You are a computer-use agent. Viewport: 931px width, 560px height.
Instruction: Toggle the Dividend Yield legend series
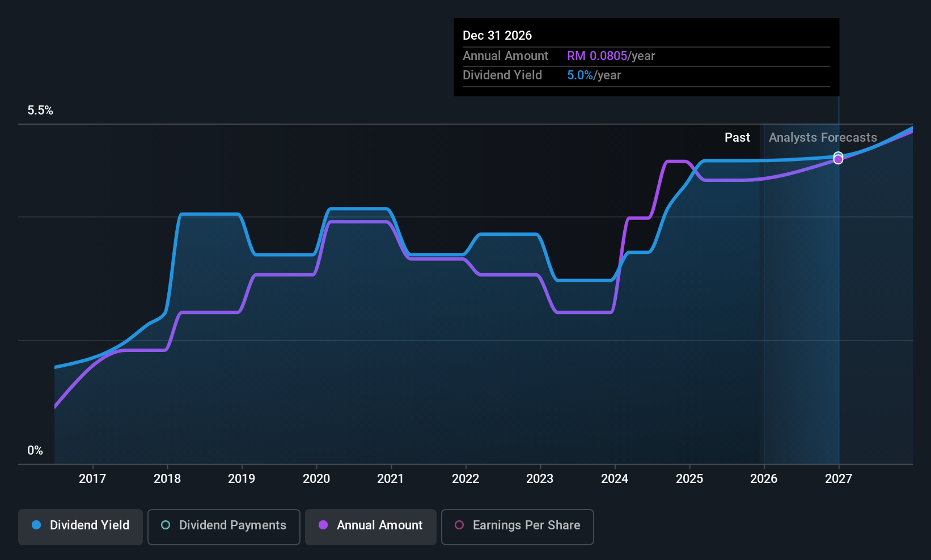pos(81,527)
